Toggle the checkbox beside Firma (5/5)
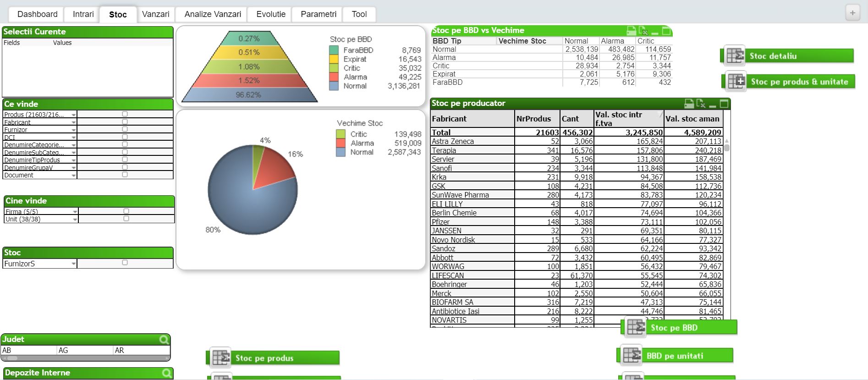 126,211
